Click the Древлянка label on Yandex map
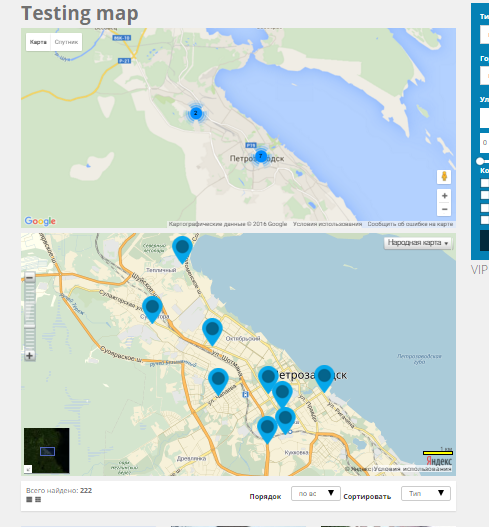This screenshot has width=489, height=527. (x=191, y=458)
